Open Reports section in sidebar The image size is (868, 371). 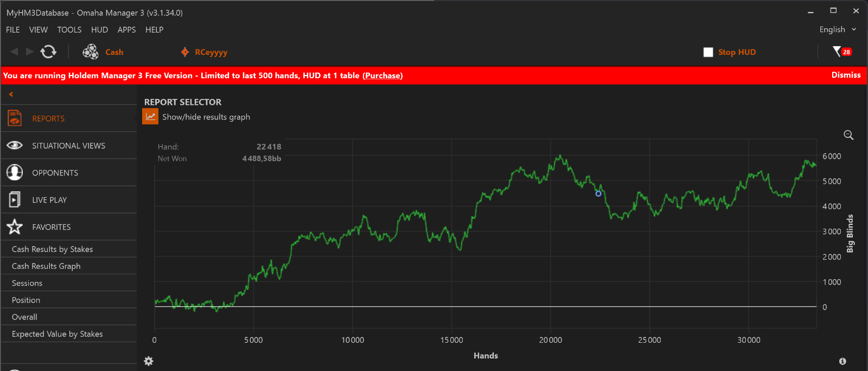point(48,118)
